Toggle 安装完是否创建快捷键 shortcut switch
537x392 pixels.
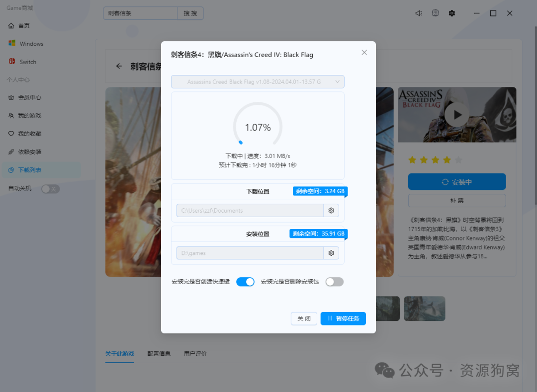(245, 282)
